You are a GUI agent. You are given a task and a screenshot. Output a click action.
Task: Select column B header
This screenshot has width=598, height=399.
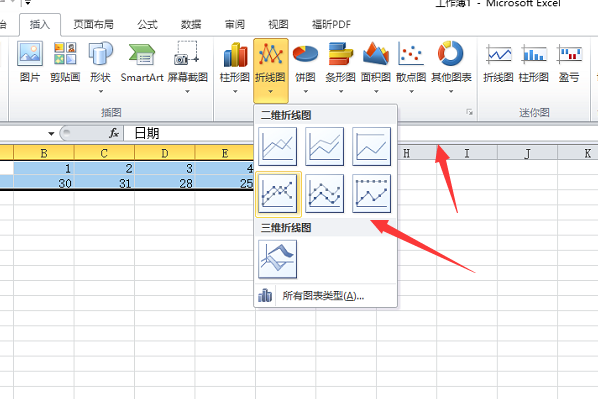click(x=44, y=153)
